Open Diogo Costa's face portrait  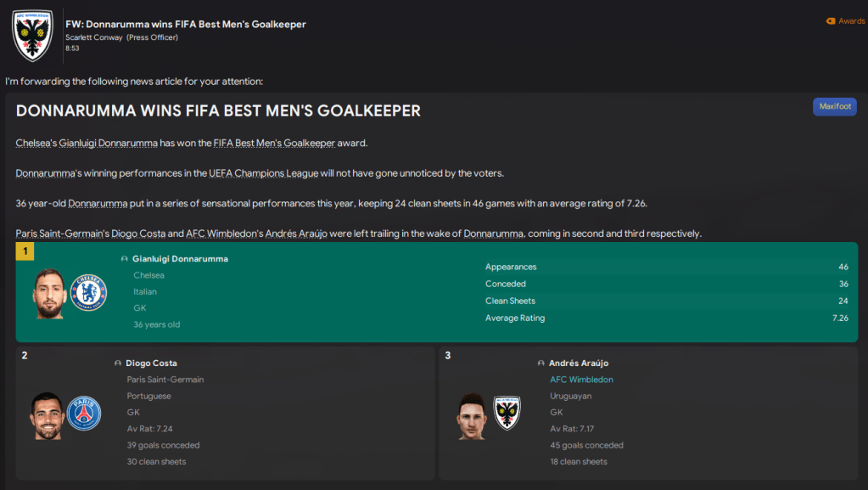(47, 414)
